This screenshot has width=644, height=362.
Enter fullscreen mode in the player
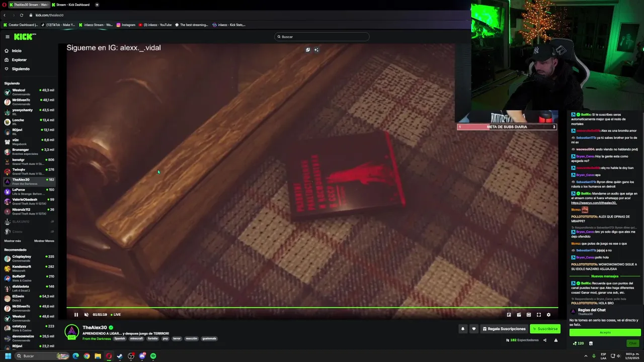tap(538, 315)
